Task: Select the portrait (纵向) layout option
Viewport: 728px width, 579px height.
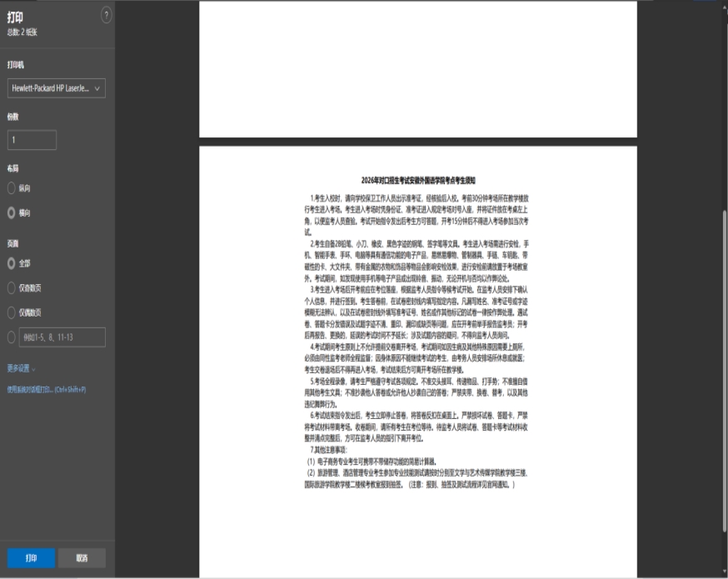Action: pos(12,189)
